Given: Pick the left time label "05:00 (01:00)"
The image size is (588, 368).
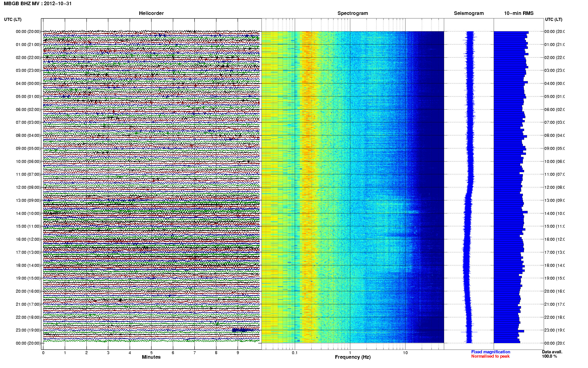Looking at the screenshot, I should pos(28,96).
